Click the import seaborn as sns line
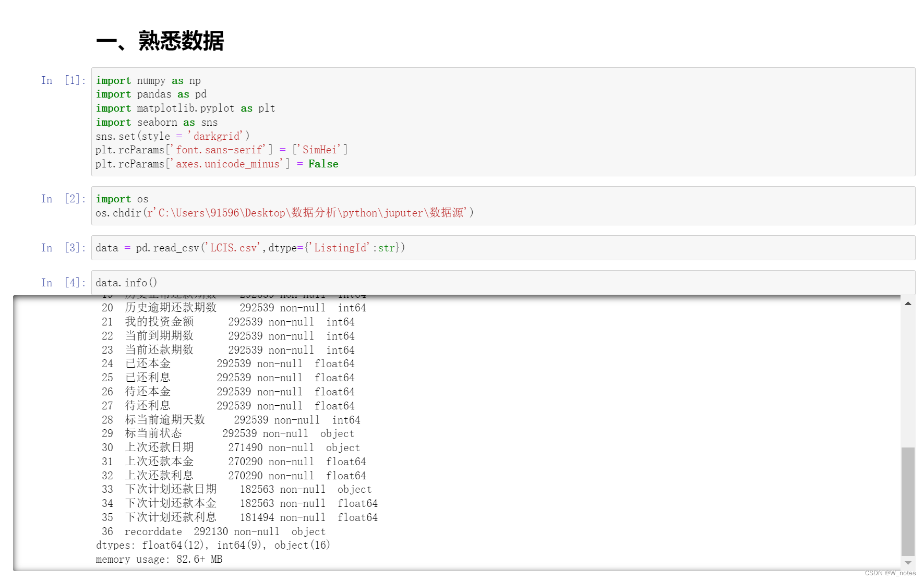The height and width of the screenshot is (581, 924). tap(157, 123)
